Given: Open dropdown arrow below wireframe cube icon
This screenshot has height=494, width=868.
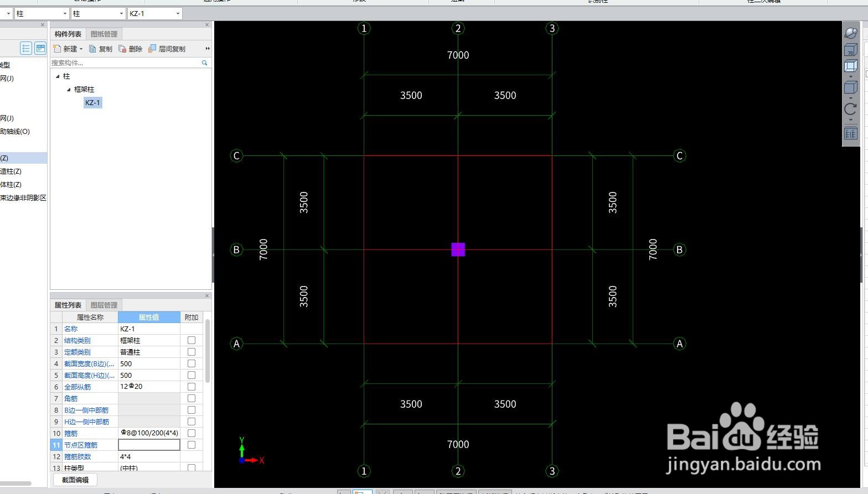Looking at the screenshot, I should tap(850, 76).
